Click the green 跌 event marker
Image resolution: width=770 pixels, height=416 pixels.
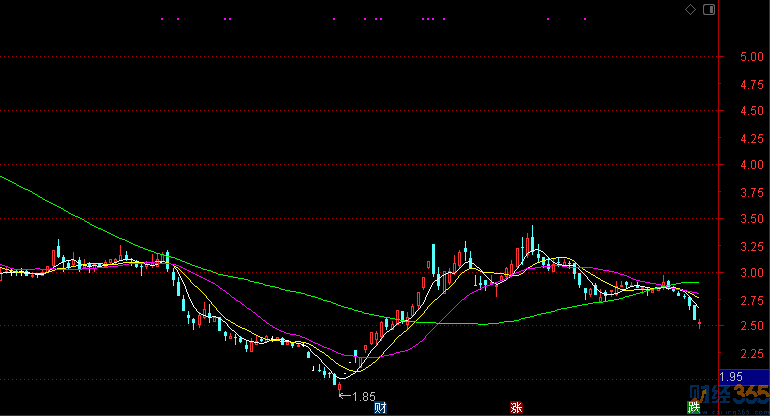coord(693,407)
